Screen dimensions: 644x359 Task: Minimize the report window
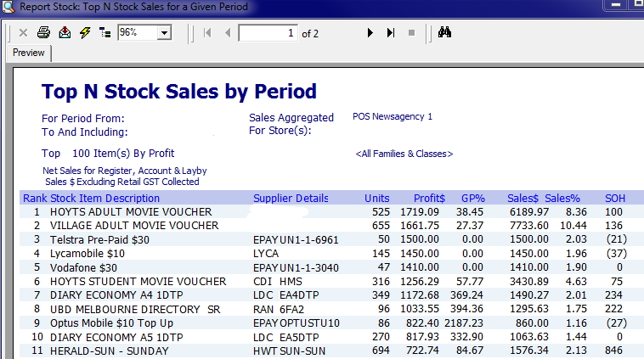coord(615,5)
